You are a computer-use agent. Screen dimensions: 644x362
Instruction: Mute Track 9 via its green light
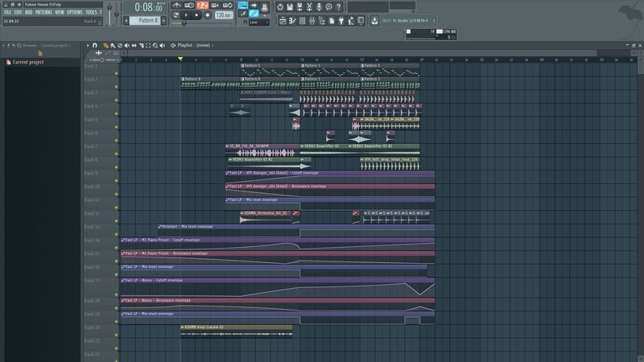tap(116, 180)
